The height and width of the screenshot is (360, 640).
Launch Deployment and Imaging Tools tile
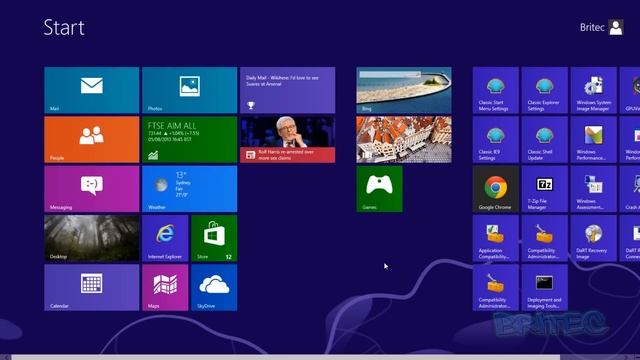pos(544,287)
